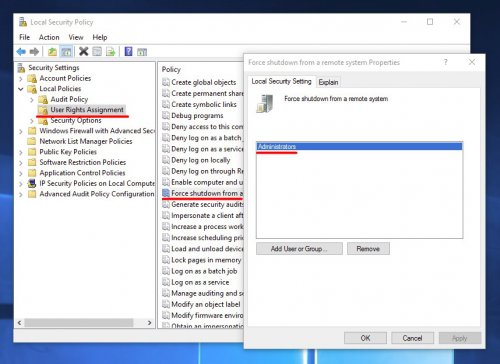Screen dimensions: 500x364
Task: Click the dialog's question mark help button
Action: (x=445, y=62)
